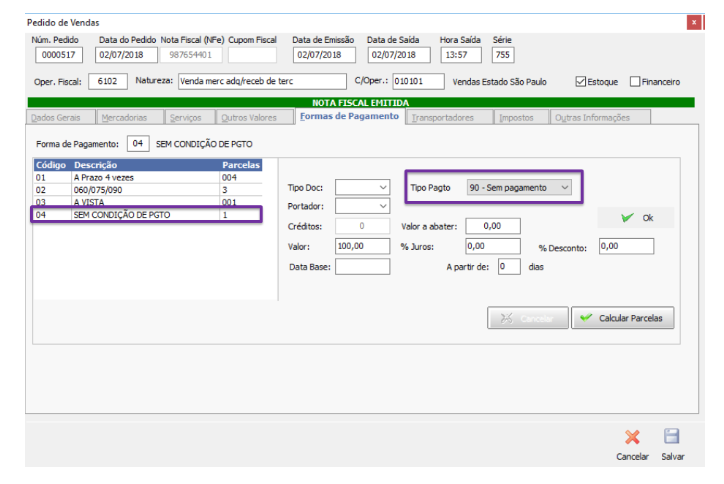724x484 pixels.
Task: Click the Créditos field
Action: [x=362, y=226]
